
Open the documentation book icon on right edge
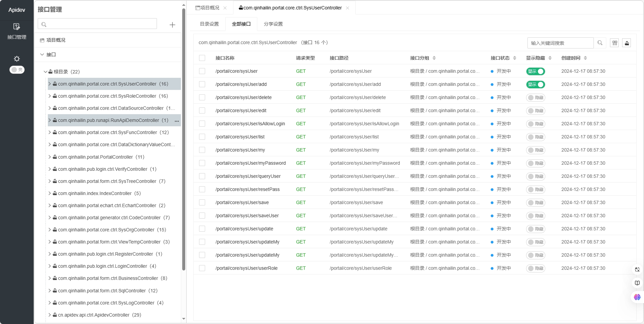(x=637, y=283)
